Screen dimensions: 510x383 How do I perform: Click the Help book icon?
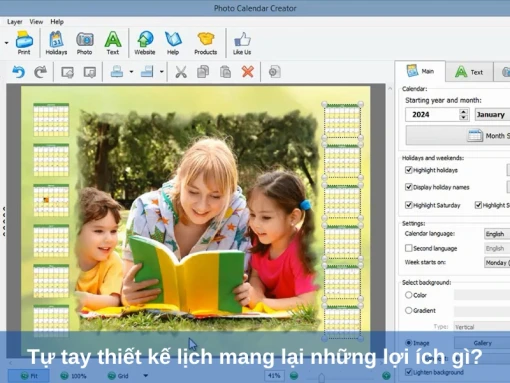pyautogui.click(x=173, y=43)
